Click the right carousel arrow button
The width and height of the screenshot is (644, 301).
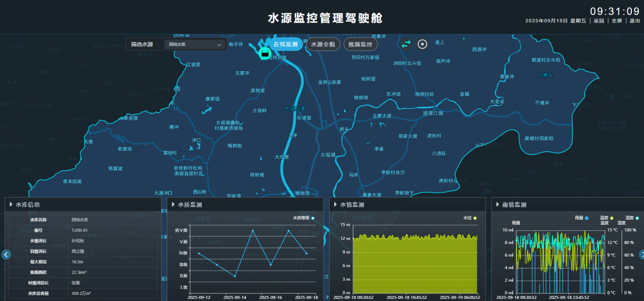click(640, 255)
